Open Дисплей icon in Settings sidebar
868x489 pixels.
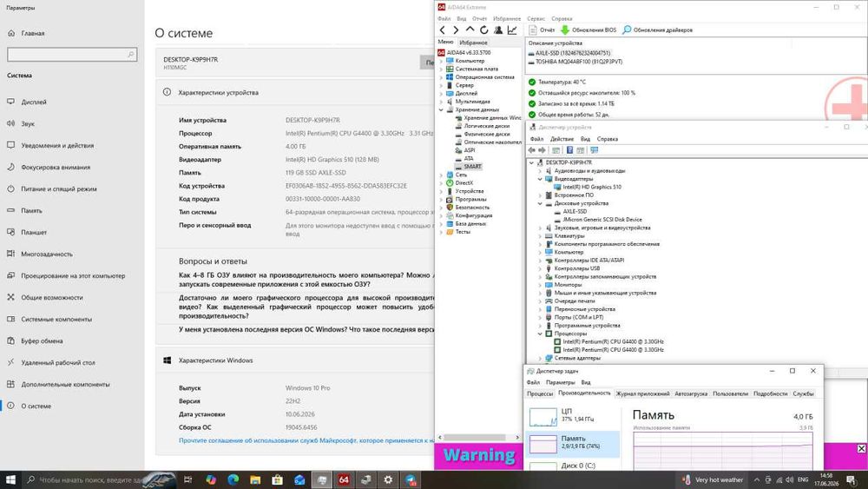[10, 102]
